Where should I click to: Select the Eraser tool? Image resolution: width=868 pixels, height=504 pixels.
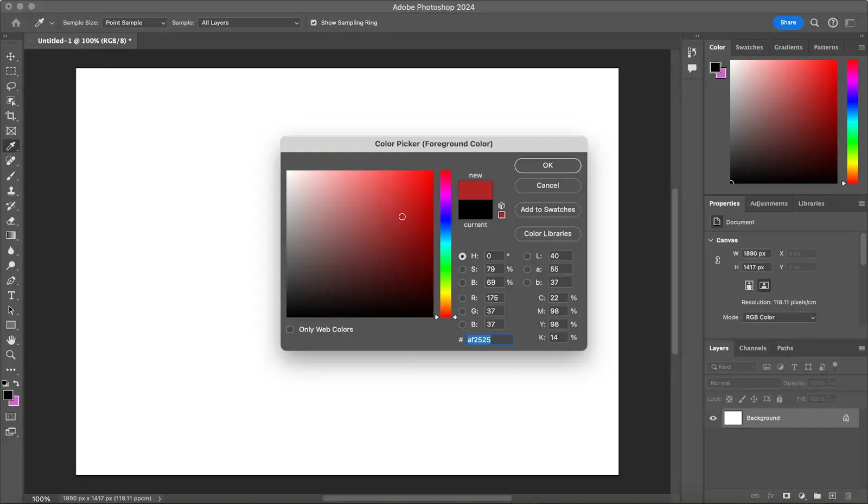click(11, 221)
